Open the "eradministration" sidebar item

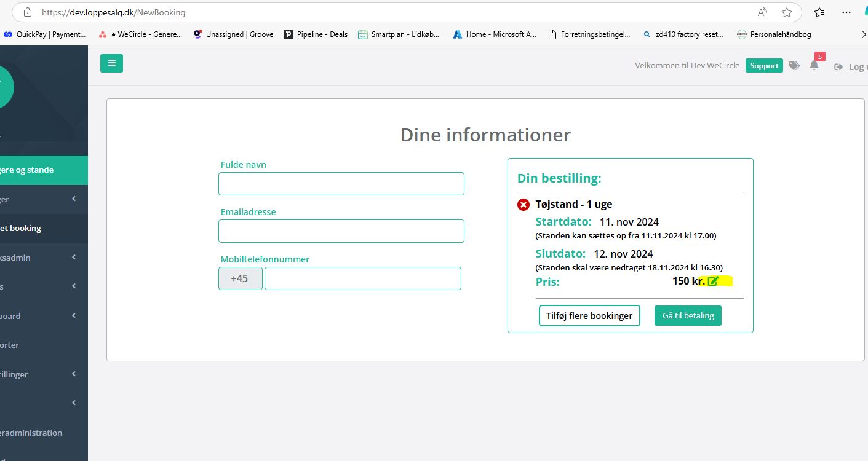(44, 433)
